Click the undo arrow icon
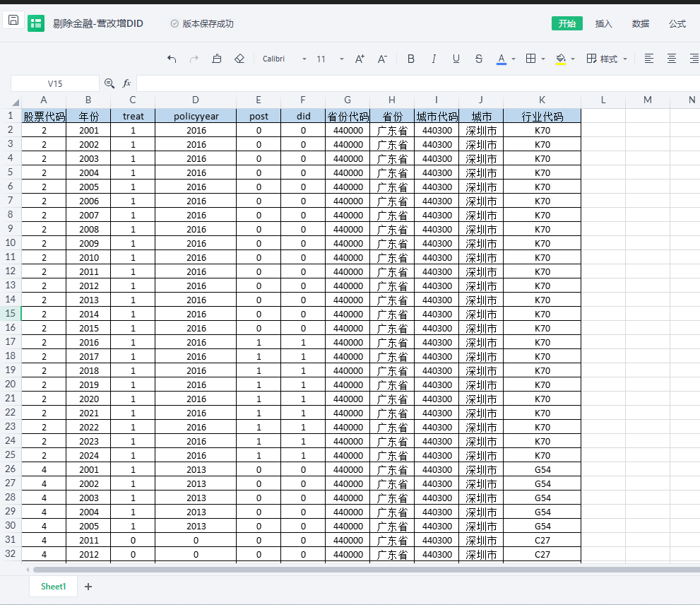 click(x=172, y=59)
